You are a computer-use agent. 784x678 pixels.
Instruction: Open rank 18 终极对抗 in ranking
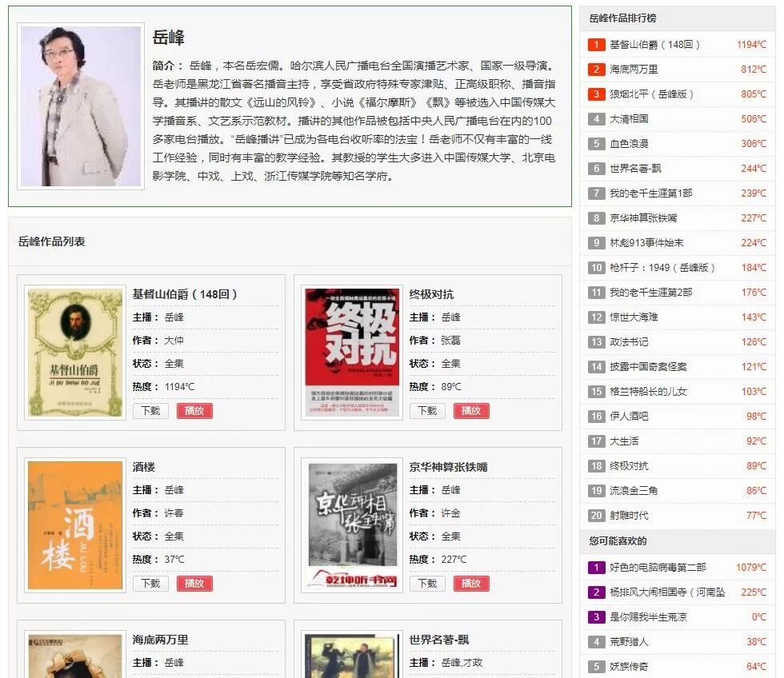pos(629,466)
